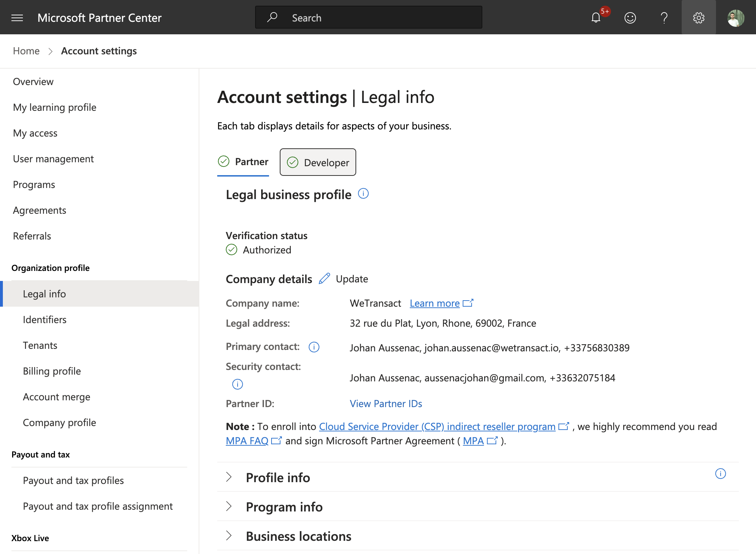Open Payout and tax profiles
Image resolution: width=756 pixels, height=554 pixels.
pos(73,480)
